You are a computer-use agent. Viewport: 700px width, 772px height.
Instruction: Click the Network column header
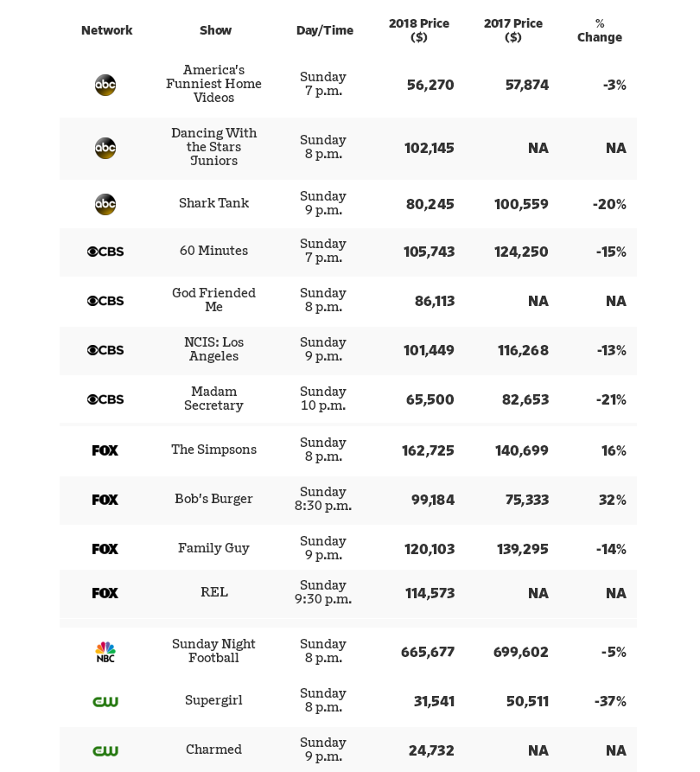click(107, 30)
